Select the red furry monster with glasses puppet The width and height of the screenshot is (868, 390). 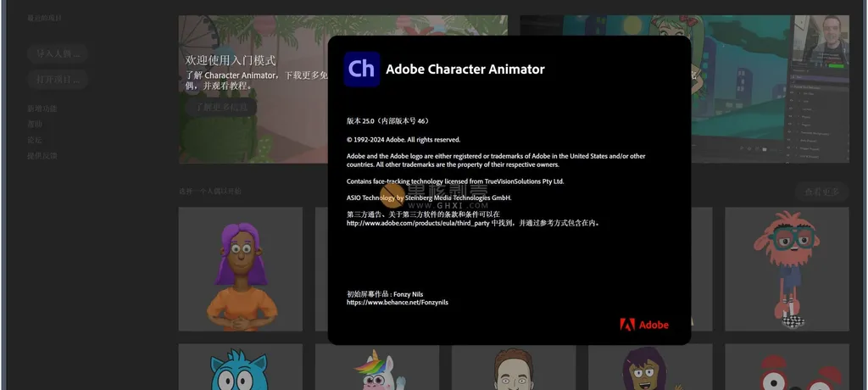tap(787, 270)
